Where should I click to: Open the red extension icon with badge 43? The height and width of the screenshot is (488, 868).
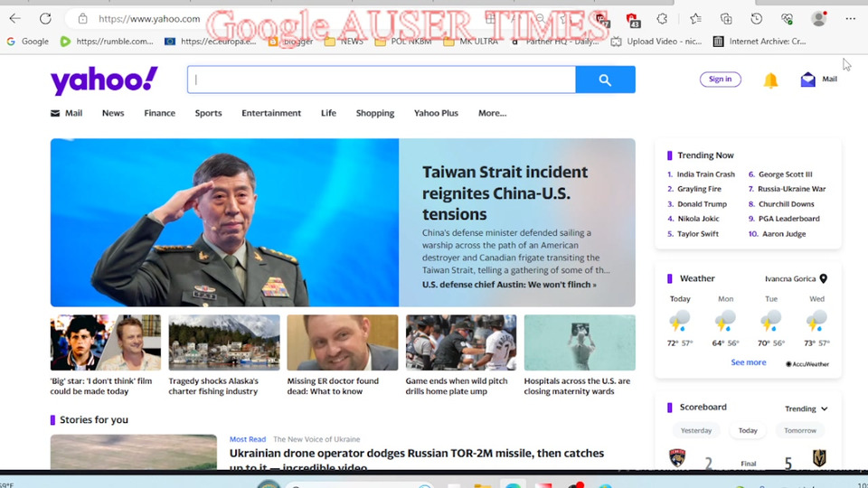coord(632,20)
